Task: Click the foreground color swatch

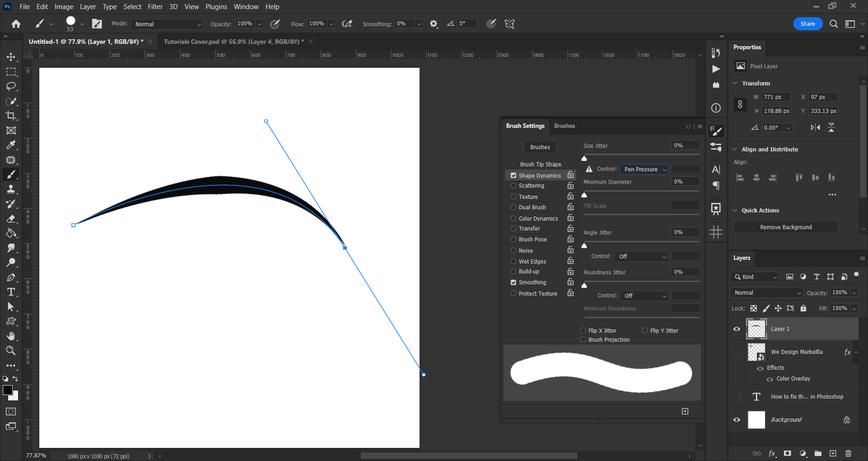Action: point(8,390)
